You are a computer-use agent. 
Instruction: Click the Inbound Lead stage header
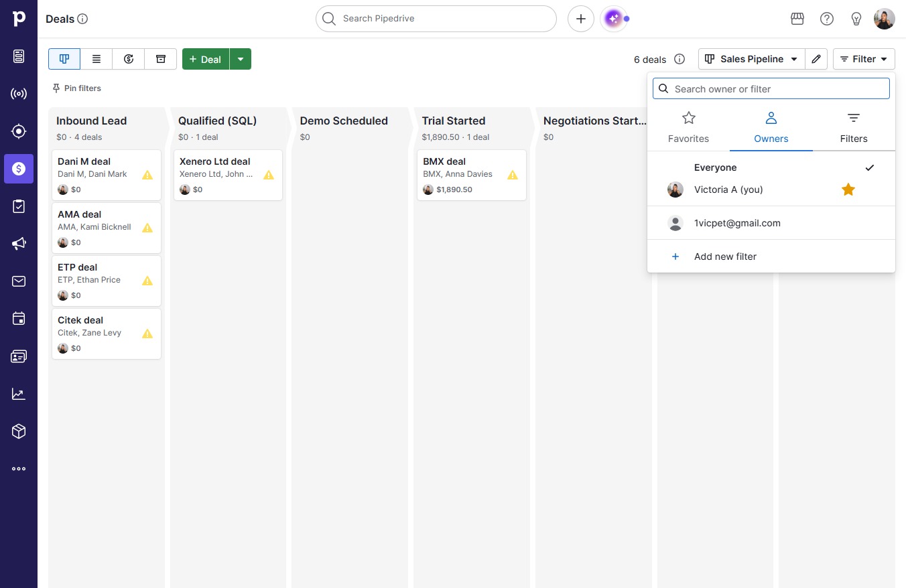tap(92, 121)
